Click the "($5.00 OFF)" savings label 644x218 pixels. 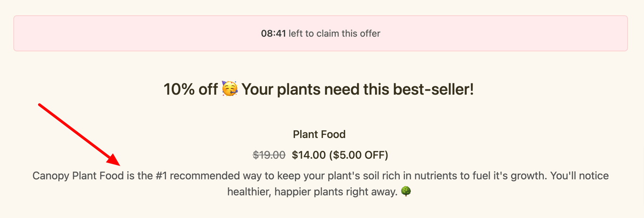358,155
